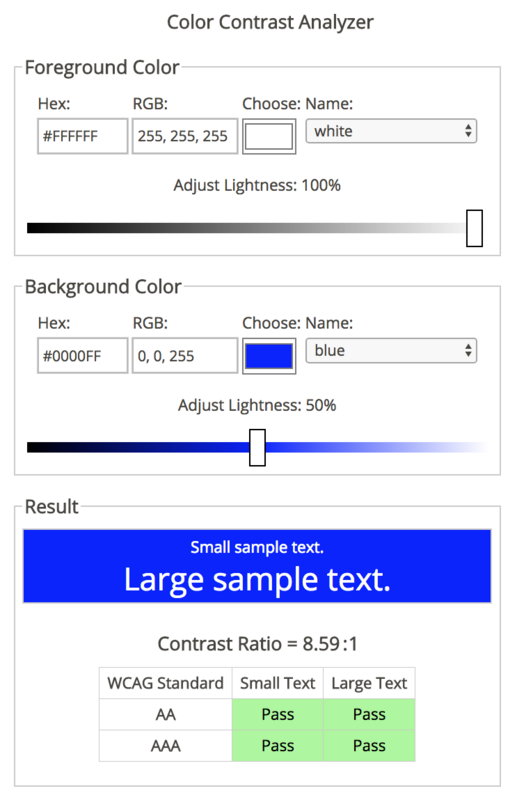Click the WCAG Standard column header

165,683
